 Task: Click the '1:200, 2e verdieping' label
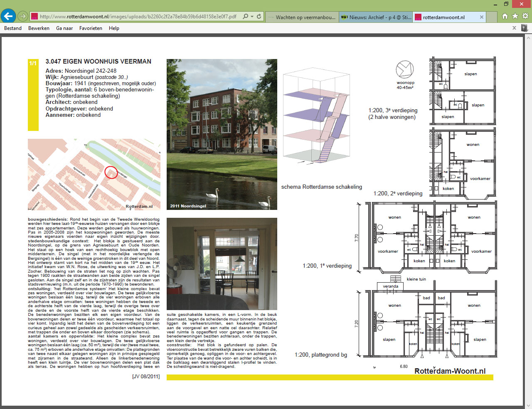[x=398, y=194]
